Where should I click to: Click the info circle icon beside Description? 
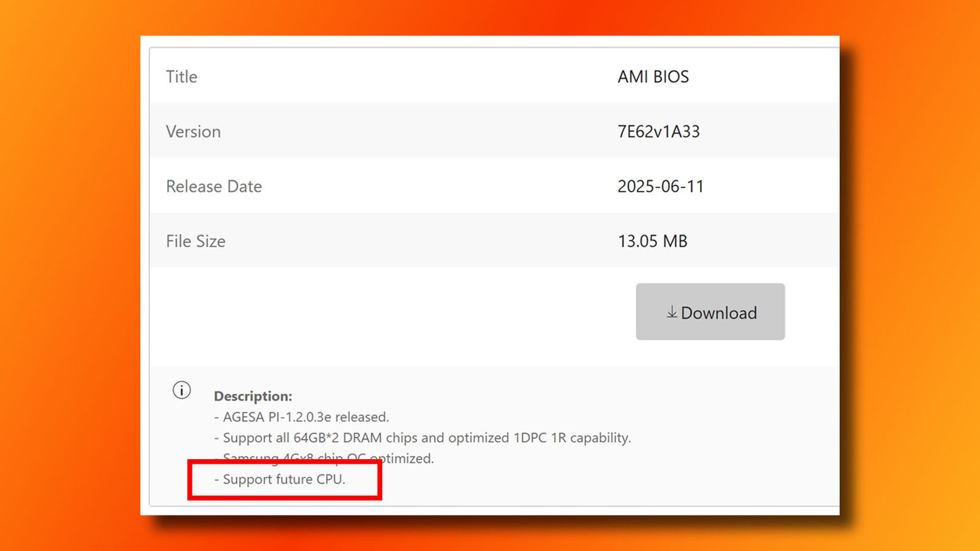(x=181, y=390)
